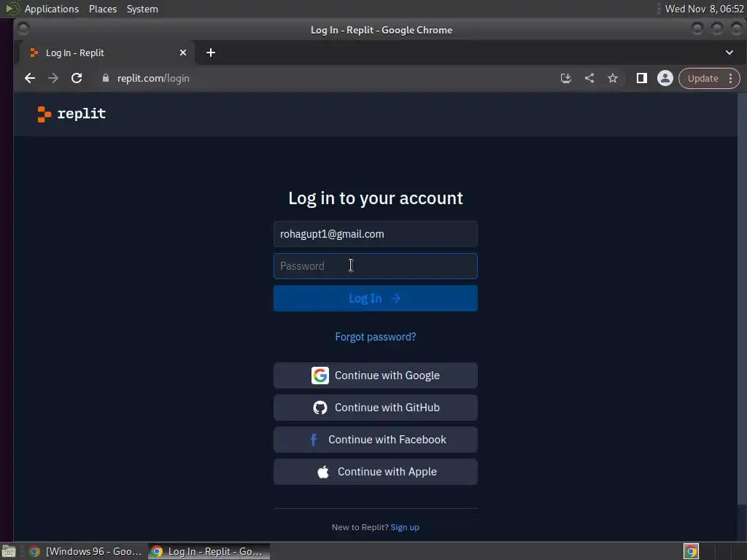Click the Apple logo icon
The image size is (747, 560).
(323, 472)
